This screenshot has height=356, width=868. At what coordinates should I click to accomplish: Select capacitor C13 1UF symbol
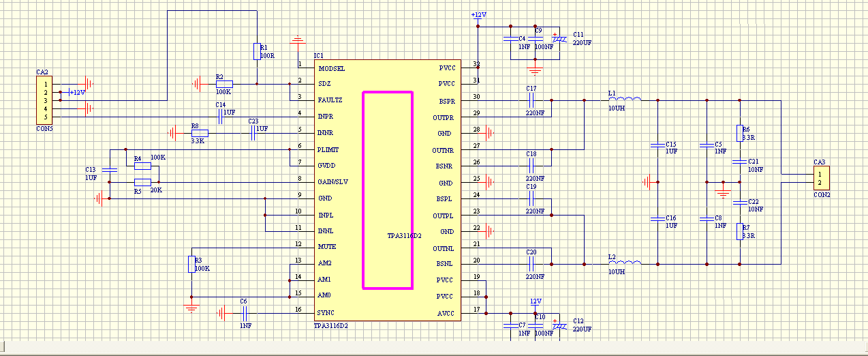pyautogui.click(x=109, y=168)
